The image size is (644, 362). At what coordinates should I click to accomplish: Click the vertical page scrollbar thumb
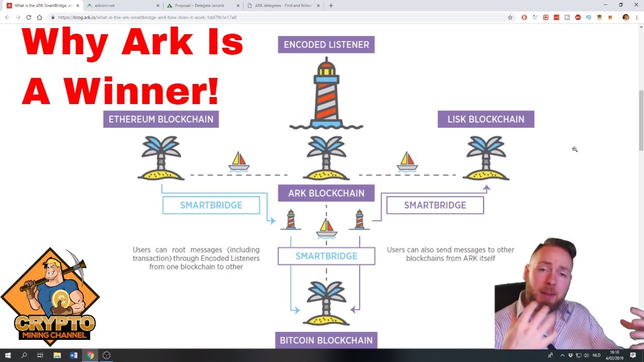click(x=641, y=121)
